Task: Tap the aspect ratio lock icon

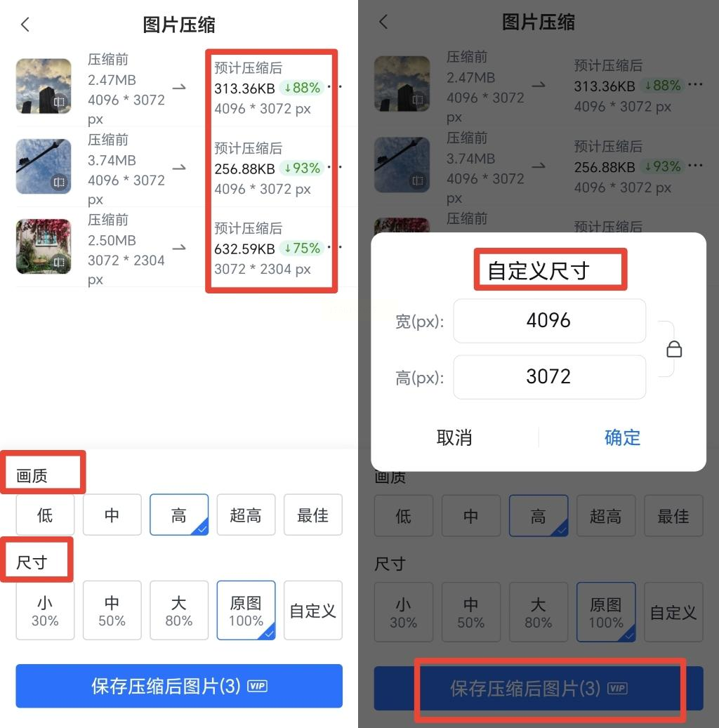Action: pos(674,349)
